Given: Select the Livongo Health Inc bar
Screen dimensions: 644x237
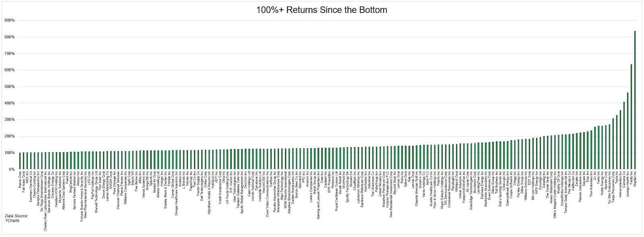Looking at the screenshot, I should pyautogui.click(x=627, y=131).
